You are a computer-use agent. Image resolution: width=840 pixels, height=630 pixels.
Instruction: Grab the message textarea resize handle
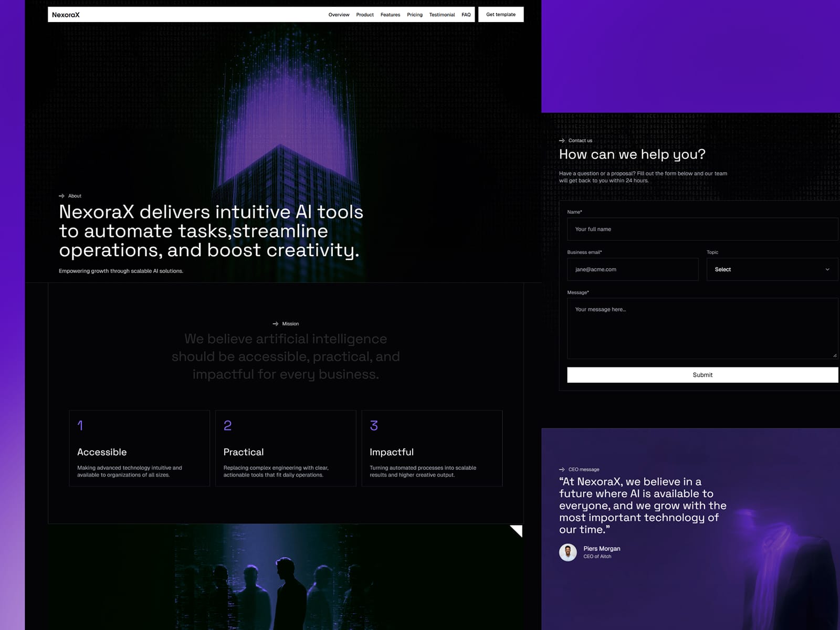click(x=835, y=355)
